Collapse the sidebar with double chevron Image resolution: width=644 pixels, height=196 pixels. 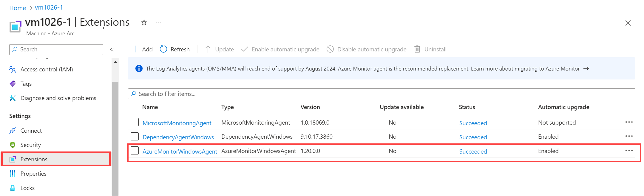pyautogui.click(x=112, y=50)
